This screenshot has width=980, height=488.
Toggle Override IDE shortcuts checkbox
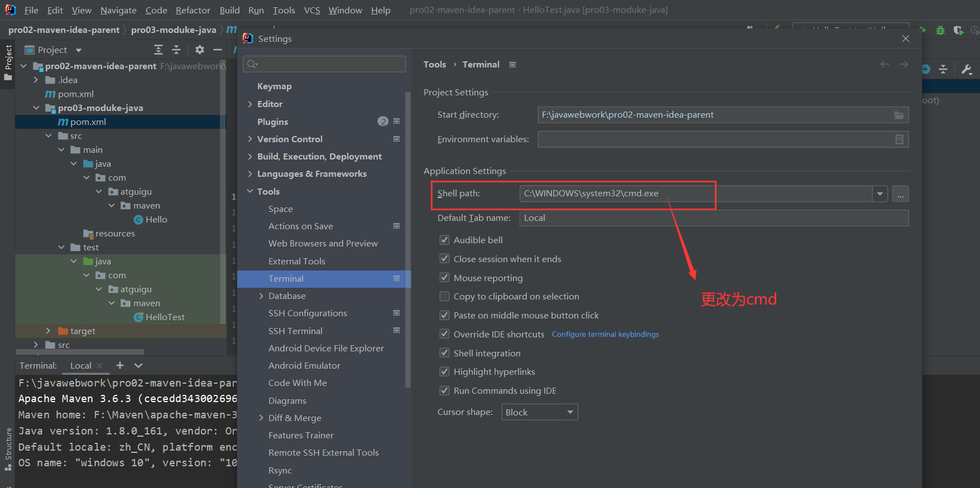point(444,334)
